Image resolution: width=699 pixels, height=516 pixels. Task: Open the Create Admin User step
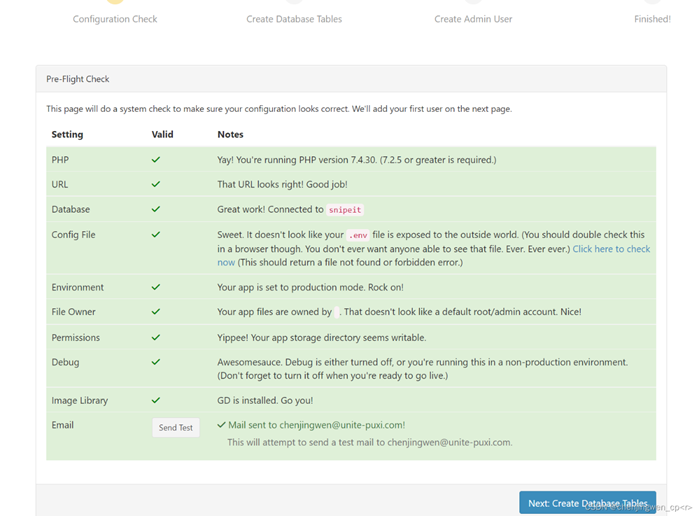[x=473, y=18]
